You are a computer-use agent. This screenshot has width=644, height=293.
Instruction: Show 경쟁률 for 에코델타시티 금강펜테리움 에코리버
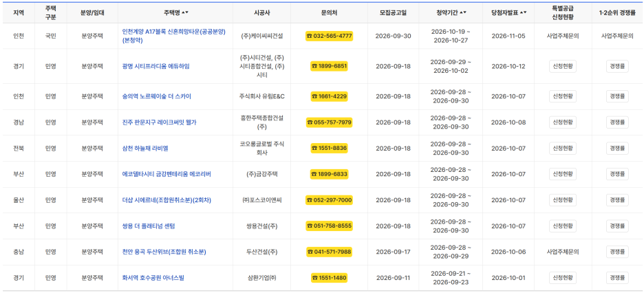pyautogui.click(x=617, y=175)
